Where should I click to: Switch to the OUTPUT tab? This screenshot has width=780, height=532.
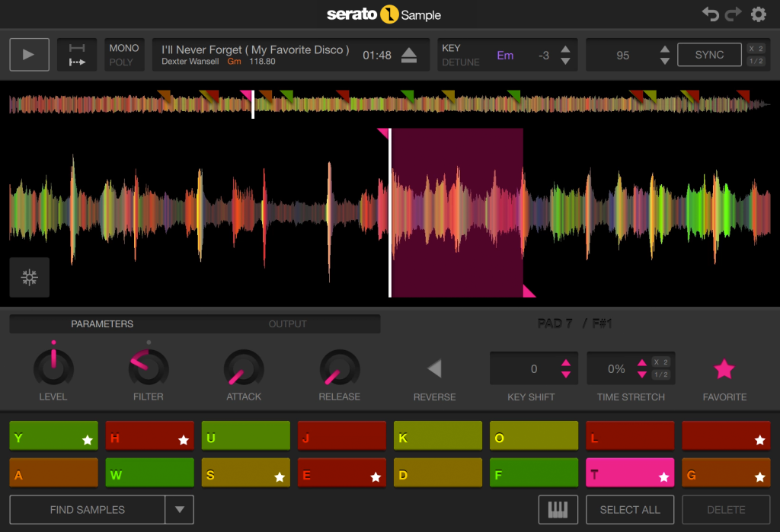[287, 323]
